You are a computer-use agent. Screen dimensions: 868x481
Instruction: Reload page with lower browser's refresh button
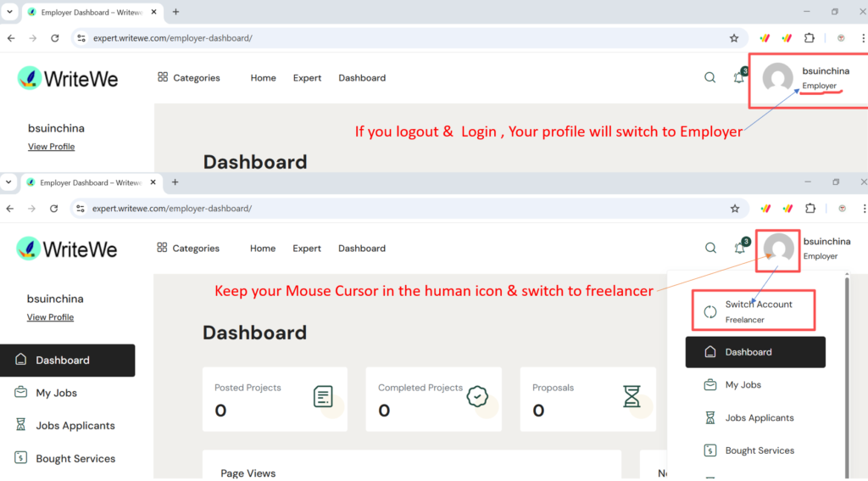coord(55,208)
